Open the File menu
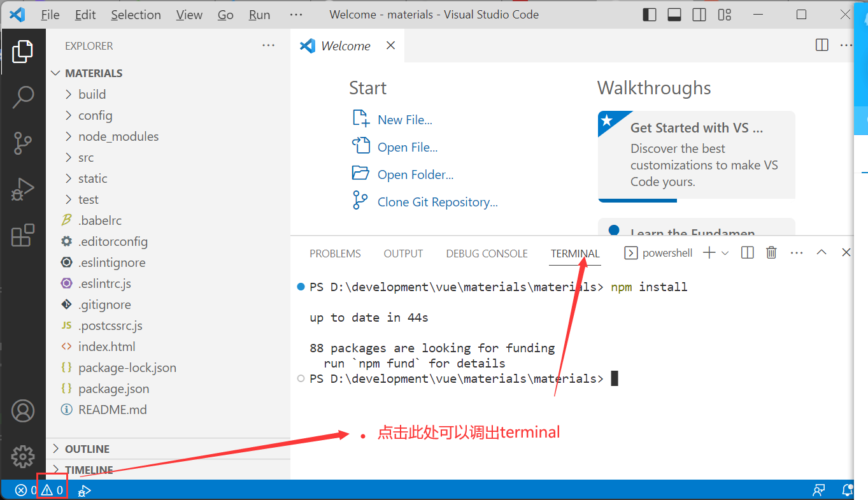The height and width of the screenshot is (500, 868). [50, 15]
